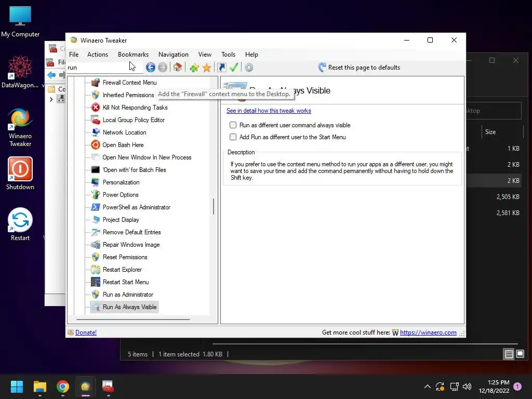Open the https://winaero.com link
Image resolution: width=532 pixels, height=399 pixels.
(428, 332)
